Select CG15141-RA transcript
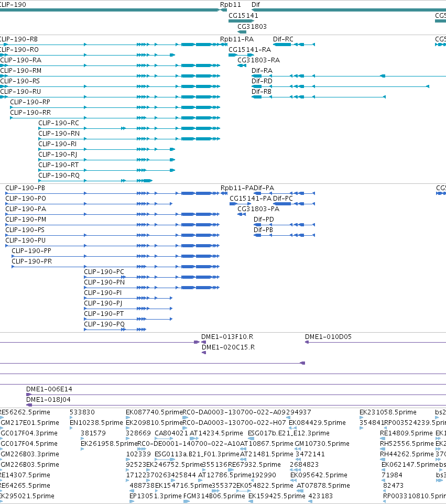The width and height of the screenshot is (446, 504). [x=250, y=49]
